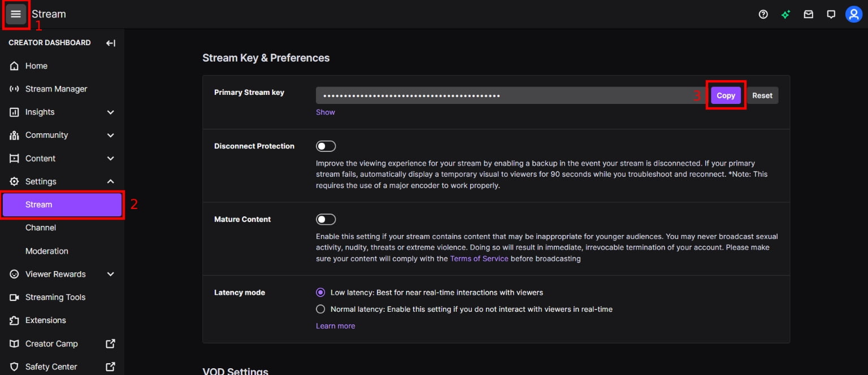Viewport: 868px width, 375px height.
Task: Click Creator Camp external link icon
Action: tap(111, 343)
